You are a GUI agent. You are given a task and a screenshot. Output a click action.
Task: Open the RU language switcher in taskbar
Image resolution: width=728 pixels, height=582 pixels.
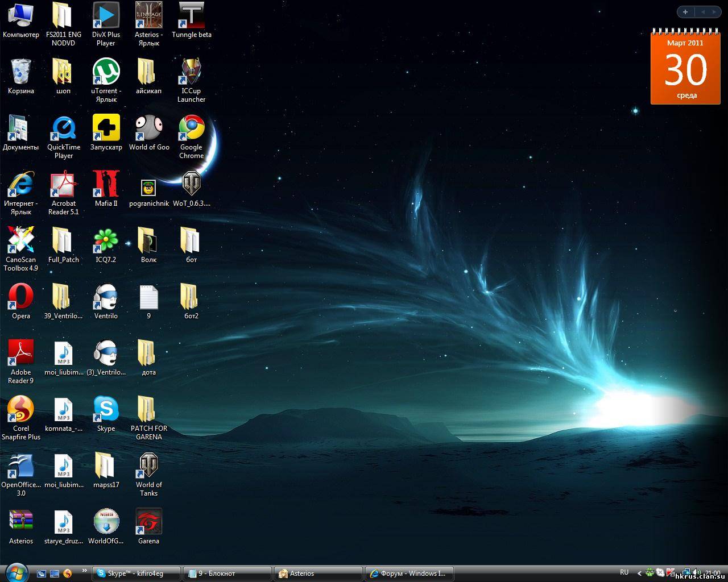tap(624, 572)
